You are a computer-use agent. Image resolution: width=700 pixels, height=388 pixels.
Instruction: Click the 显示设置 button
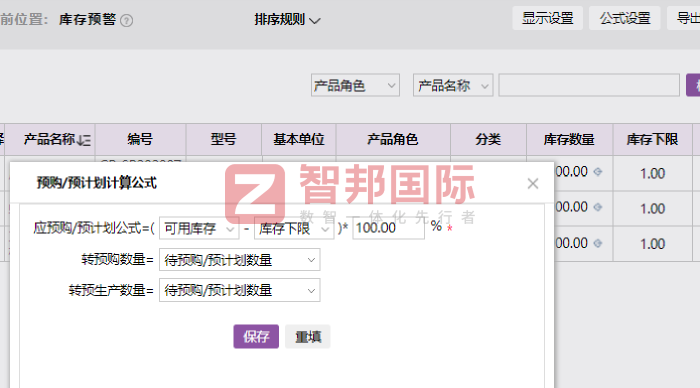[x=547, y=18]
